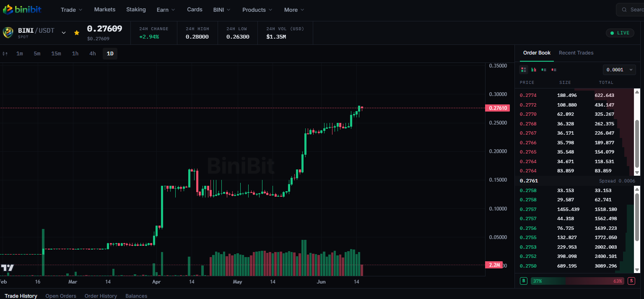Open the BINI/USDT pair selector chevron
The height and width of the screenshot is (299, 644).
64,32
